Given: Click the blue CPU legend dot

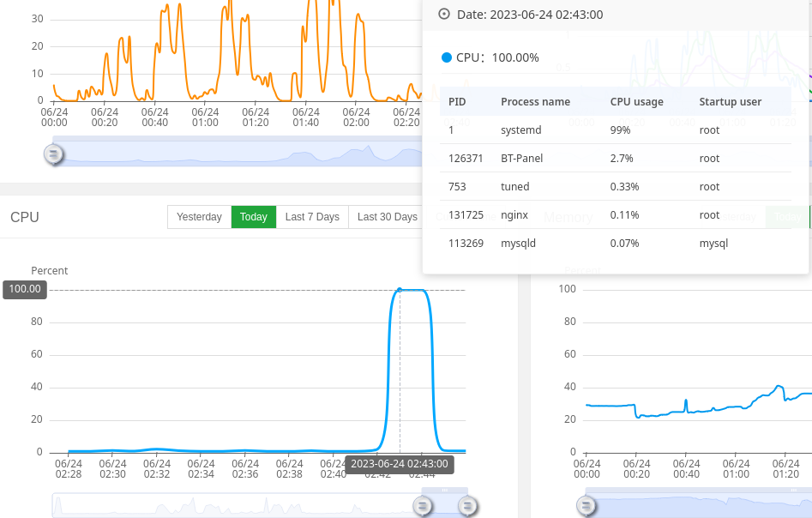Looking at the screenshot, I should coord(447,57).
